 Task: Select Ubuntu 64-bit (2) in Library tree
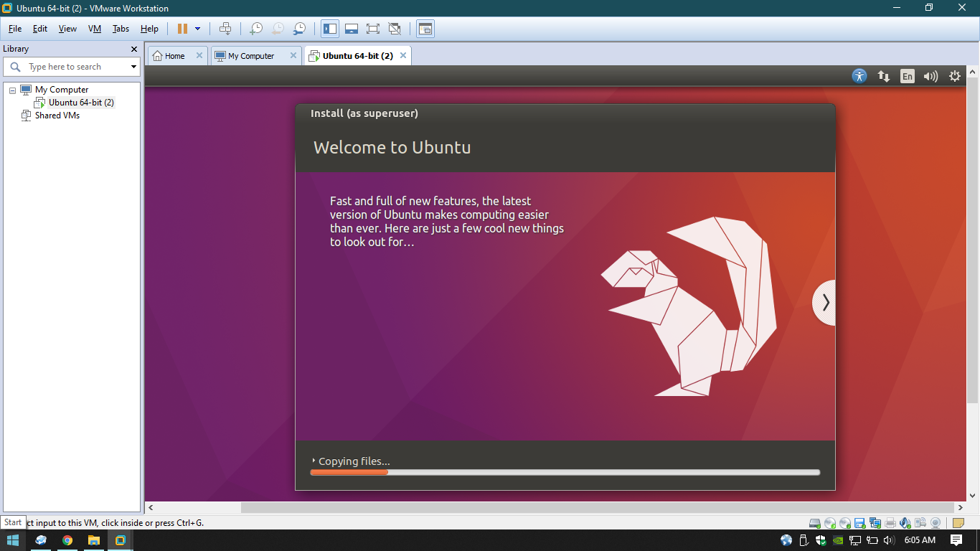click(81, 103)
